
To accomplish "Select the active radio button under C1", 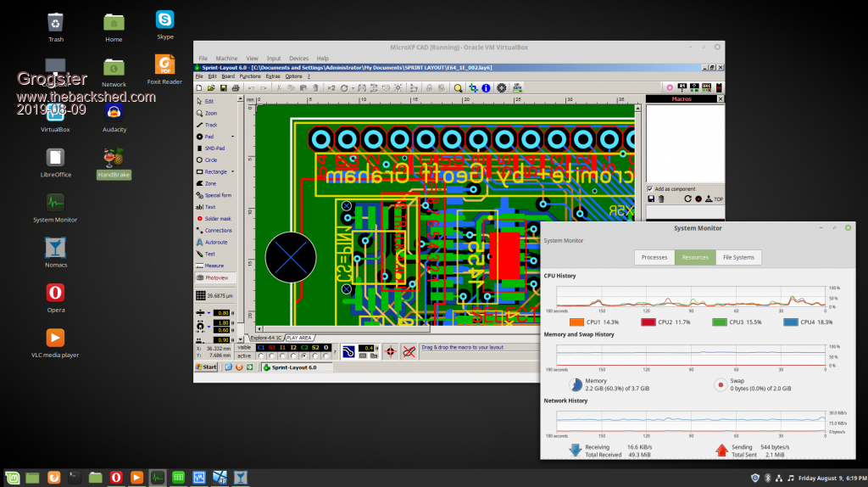I will point(260,356).
